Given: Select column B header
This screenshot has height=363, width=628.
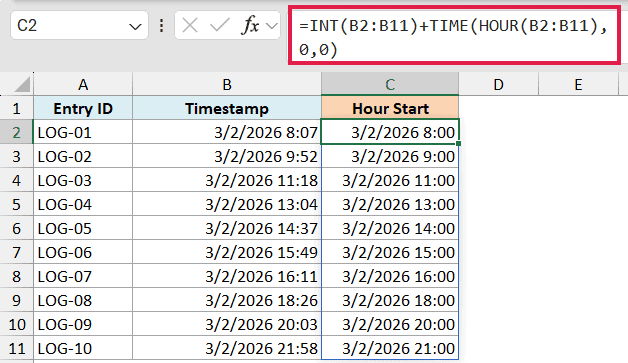Looking at the screenshot, I should click(227, 85).
